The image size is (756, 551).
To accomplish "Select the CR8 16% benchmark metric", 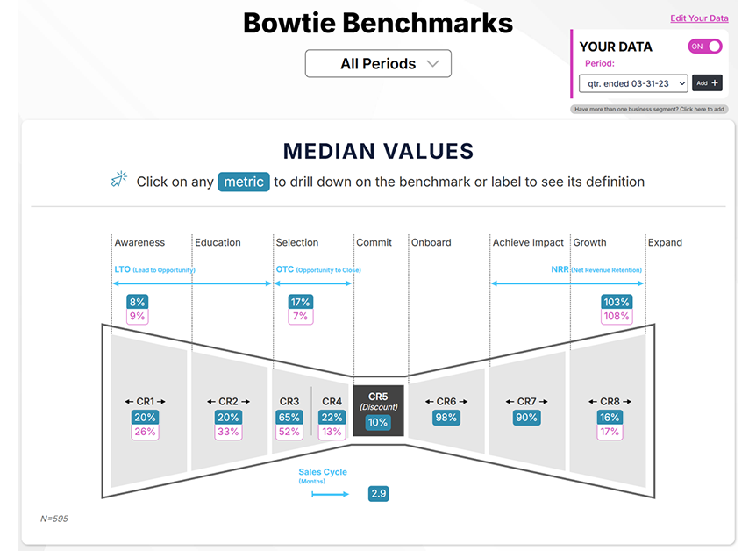I will (x=610, y=418).
